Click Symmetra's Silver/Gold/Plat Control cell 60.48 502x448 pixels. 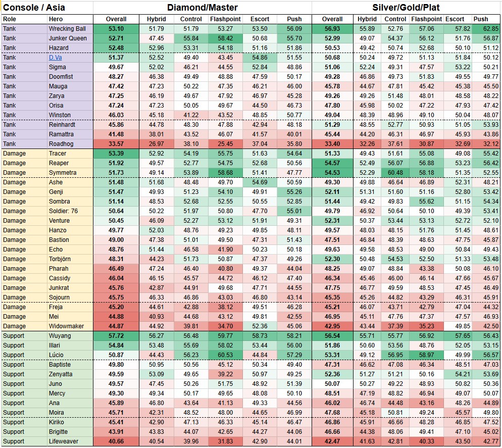click(395, 173)
